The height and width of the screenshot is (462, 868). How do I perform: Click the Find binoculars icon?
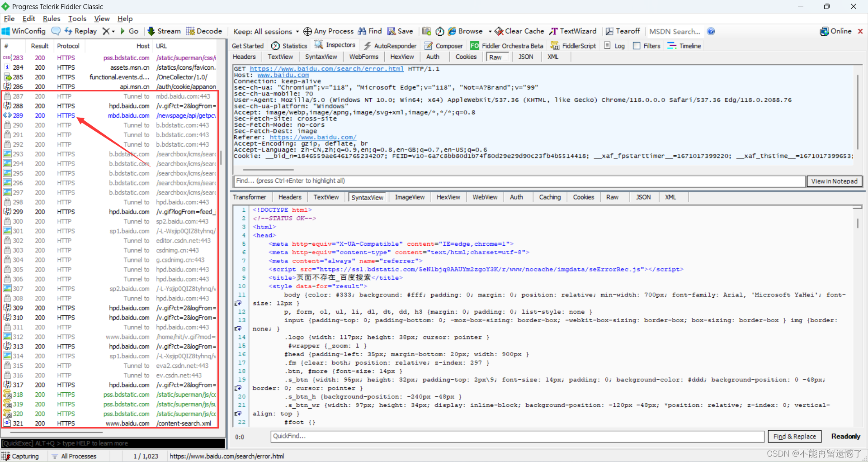tap(362, 31)
